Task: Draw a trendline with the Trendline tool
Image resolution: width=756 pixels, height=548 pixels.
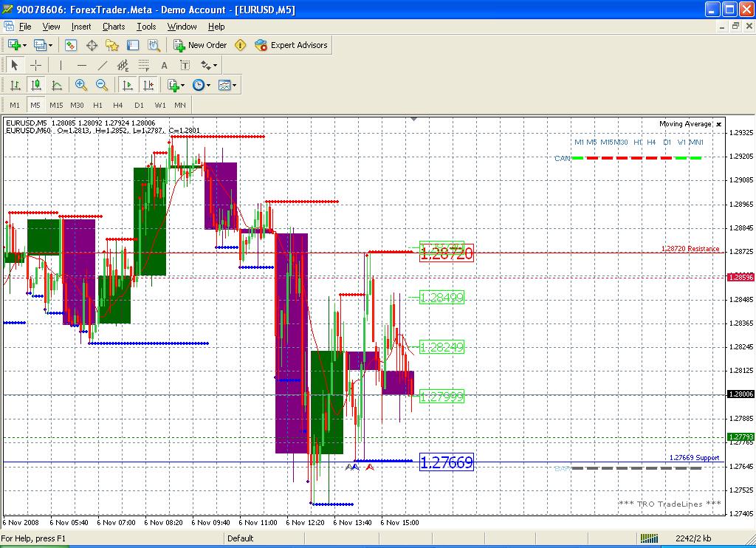Action: click(x=103, y=65)
